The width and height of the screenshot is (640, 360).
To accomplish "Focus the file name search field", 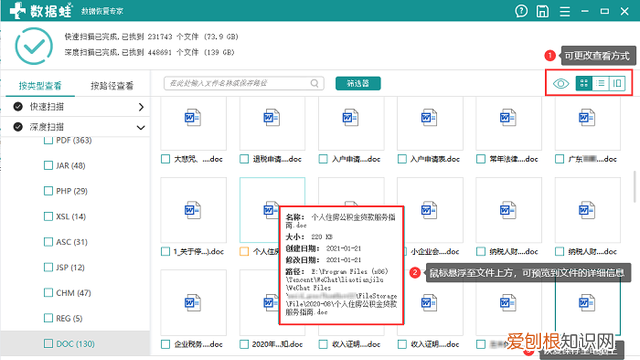I will pos(244,83).
